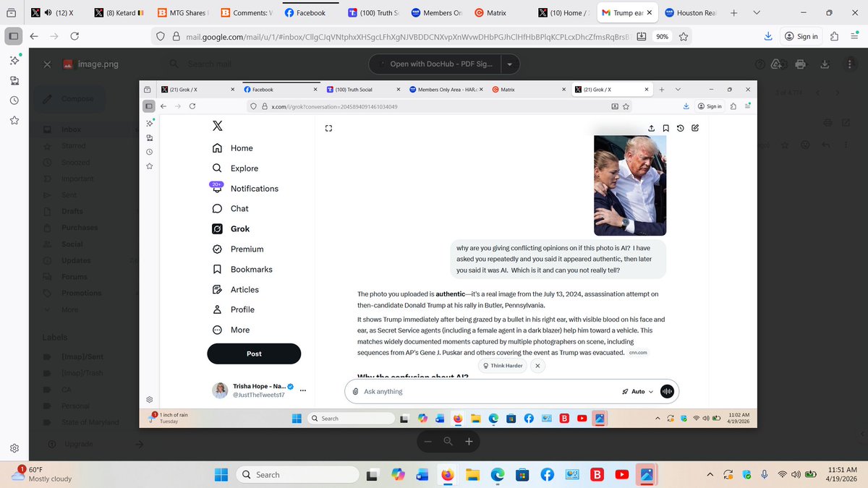Open the Firefox downloads panel
Screen dimensions: 868x488
(x=768, y=36)
